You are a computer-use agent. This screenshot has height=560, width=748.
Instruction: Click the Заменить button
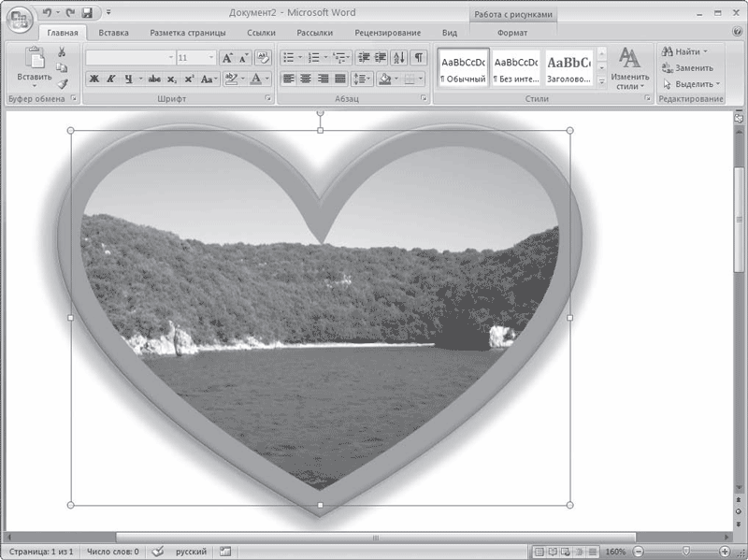(x=687, y=67)
